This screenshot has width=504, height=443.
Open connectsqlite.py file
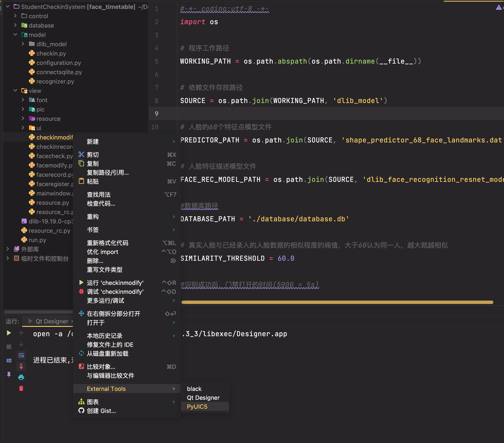59,72
